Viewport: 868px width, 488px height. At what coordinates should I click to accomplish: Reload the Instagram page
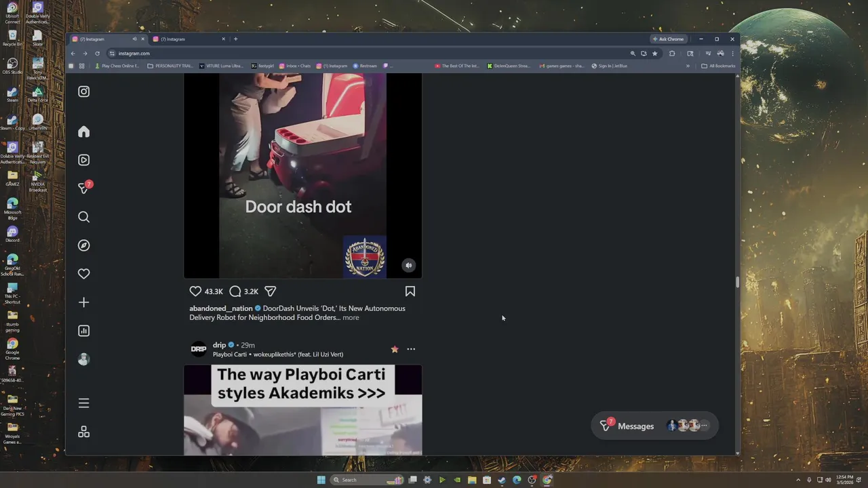(x=97, y=54)
